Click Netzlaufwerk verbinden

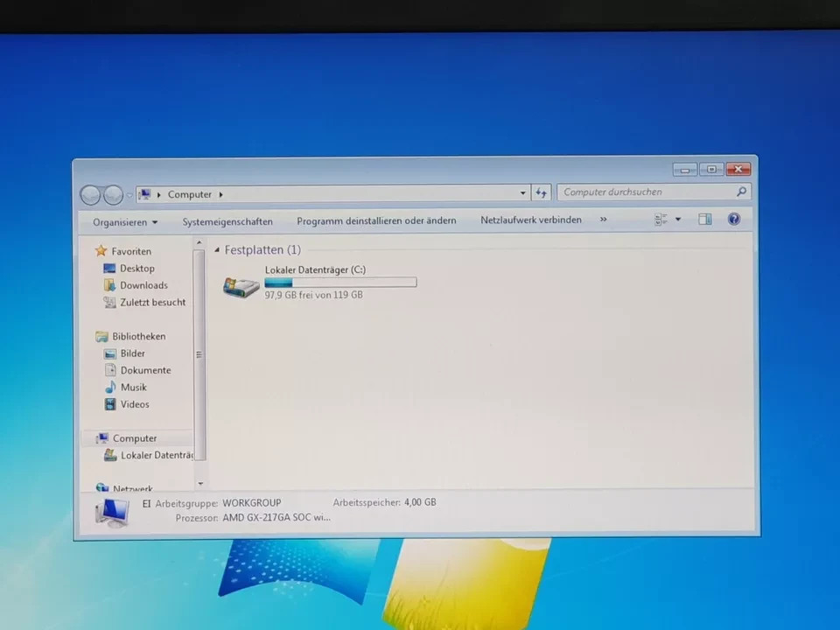[530, 220]
